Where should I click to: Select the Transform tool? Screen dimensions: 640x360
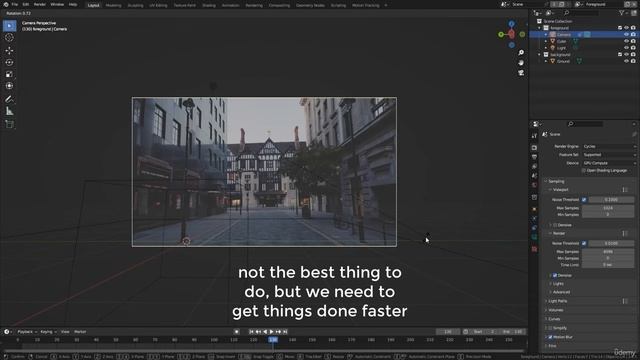click(9, 86)
